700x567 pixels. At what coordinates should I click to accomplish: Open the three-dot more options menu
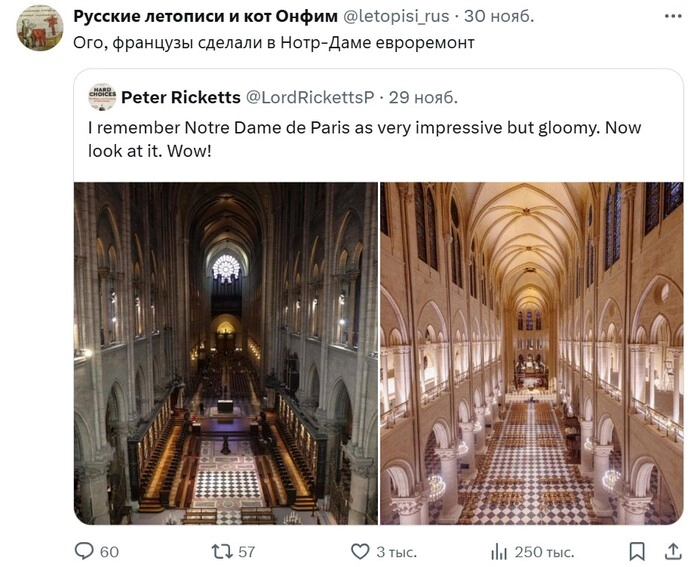click(x=669, y=16)
